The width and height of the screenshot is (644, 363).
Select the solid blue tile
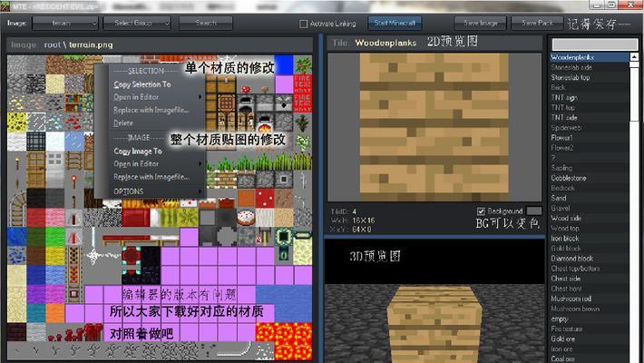click(x=284, y=65)
